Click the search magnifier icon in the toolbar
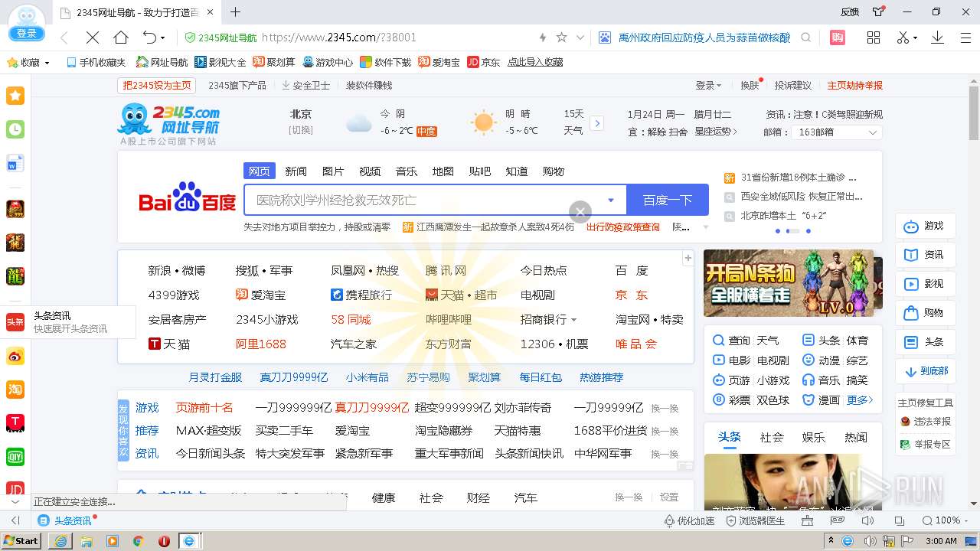 (806, 37)
